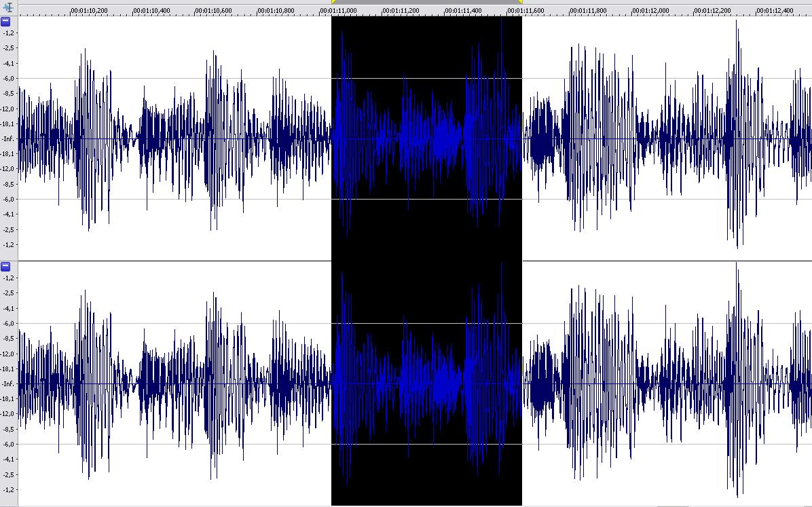Screen dimensions: 812x507
Task: Collapse the lower channel with its minus button
Action: (5, 266)
